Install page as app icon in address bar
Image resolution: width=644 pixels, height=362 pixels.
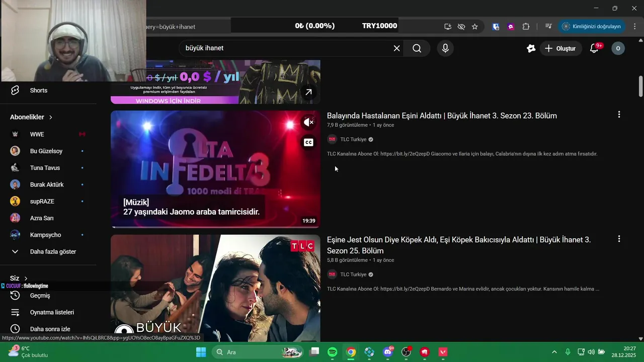click(x=448, y=27)
